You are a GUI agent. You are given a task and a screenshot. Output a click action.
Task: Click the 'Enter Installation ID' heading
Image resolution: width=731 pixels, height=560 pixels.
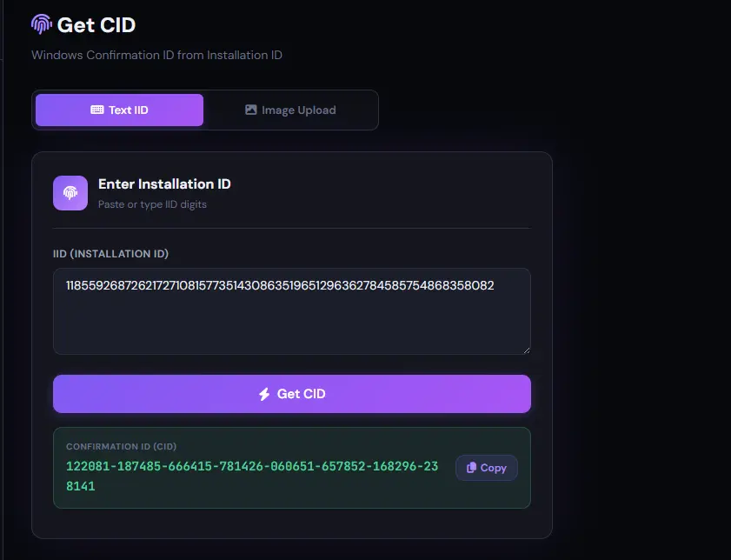[x=164, y=183]
